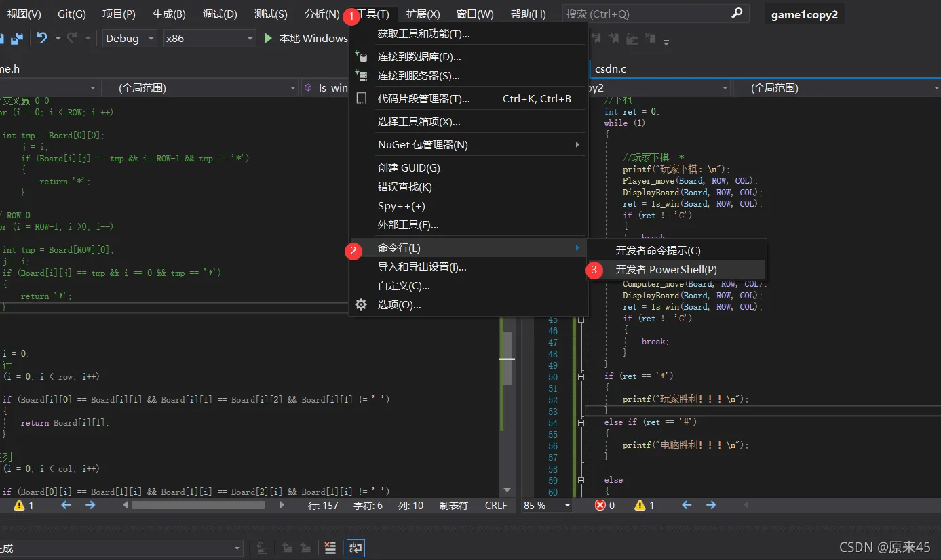Open the 帮助(H) menu
This screenshot has width=941, height=560.
(529, 14)
